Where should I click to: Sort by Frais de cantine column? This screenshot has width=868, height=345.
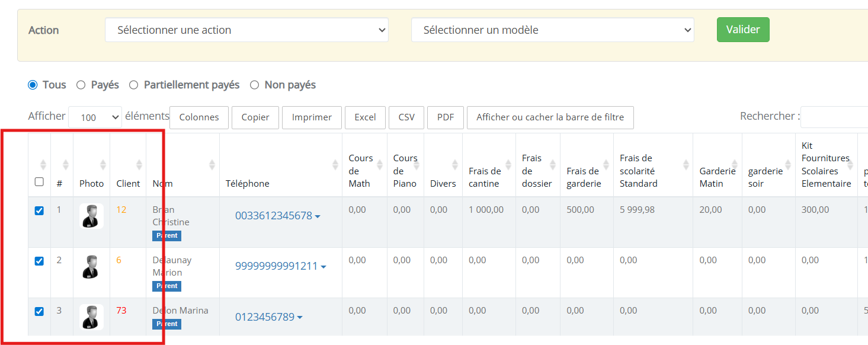click(508, 165)
